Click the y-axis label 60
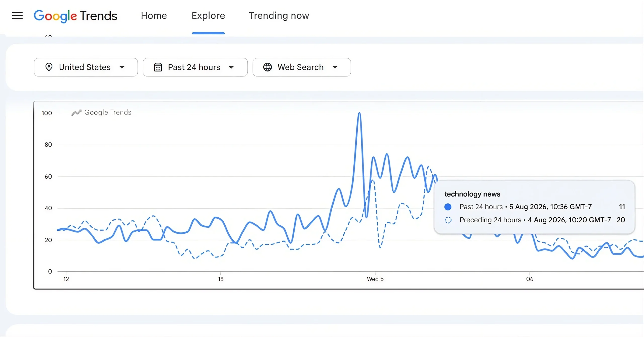644x337 pixels. pos(48,177)
